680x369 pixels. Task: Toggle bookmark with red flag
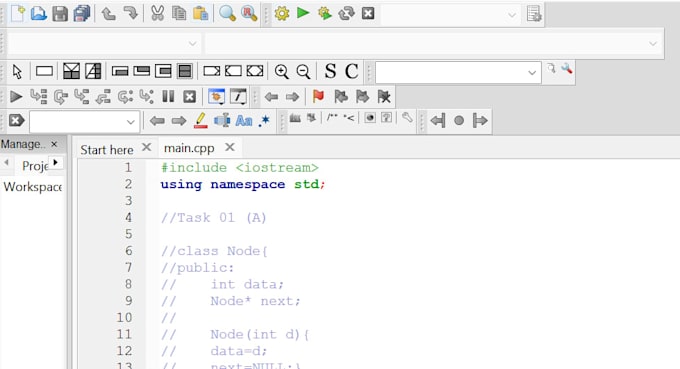[319, 96]
